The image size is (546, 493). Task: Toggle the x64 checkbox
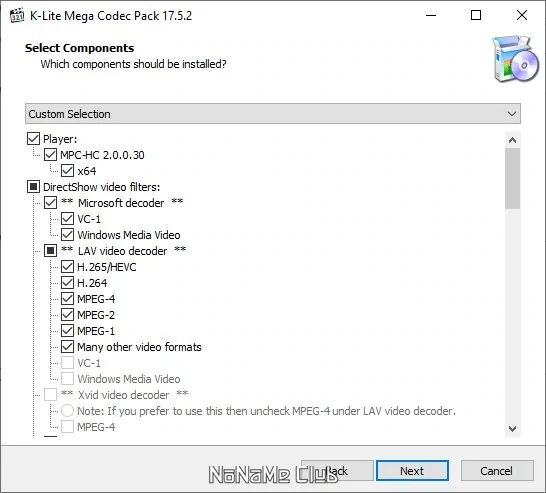pyautogui.click(x=67, y=171)
